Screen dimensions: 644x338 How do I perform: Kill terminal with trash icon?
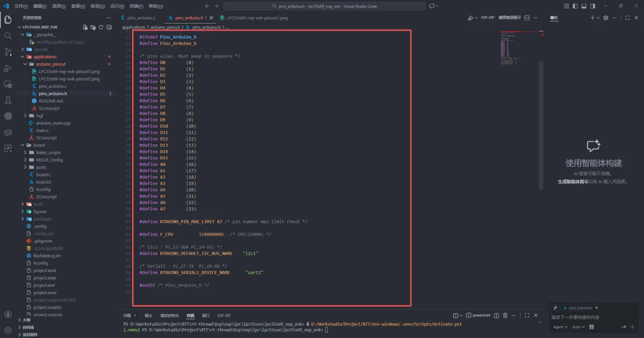coord(505,315)
